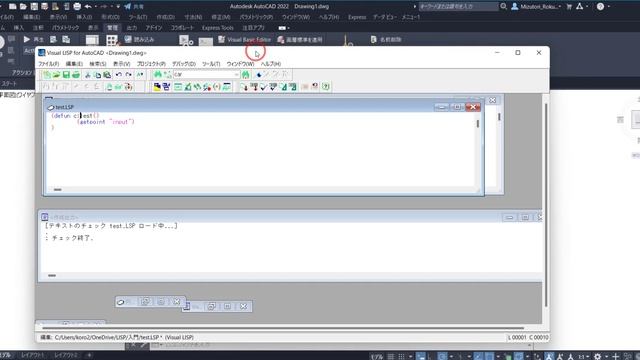The width and height of the screenshot is (640, 360).
Task: Open the ヘルプ(H) menu in Visual LISP
Action: pos(271,64)
